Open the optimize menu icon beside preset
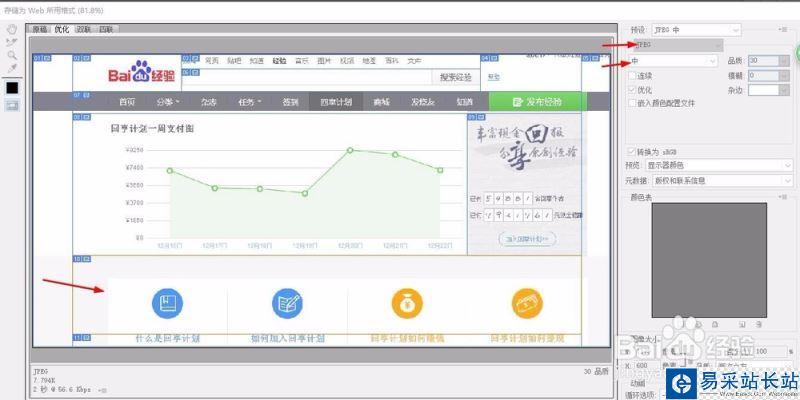Image resolution: width=800 pixels, height=400 pixels. (783, 30)
